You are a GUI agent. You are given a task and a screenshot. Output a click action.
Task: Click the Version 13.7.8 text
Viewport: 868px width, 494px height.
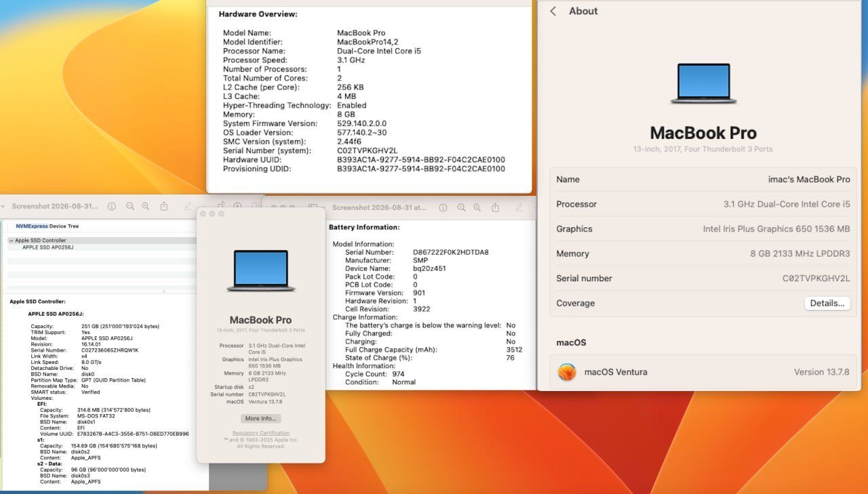pyautogui.click(x=821, y=372)
